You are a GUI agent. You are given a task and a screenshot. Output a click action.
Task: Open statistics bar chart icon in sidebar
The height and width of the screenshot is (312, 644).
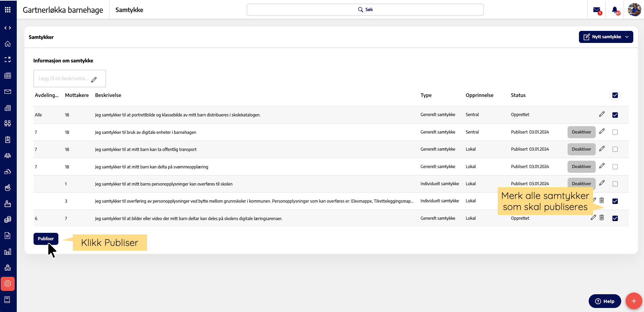tap(8, 252)
